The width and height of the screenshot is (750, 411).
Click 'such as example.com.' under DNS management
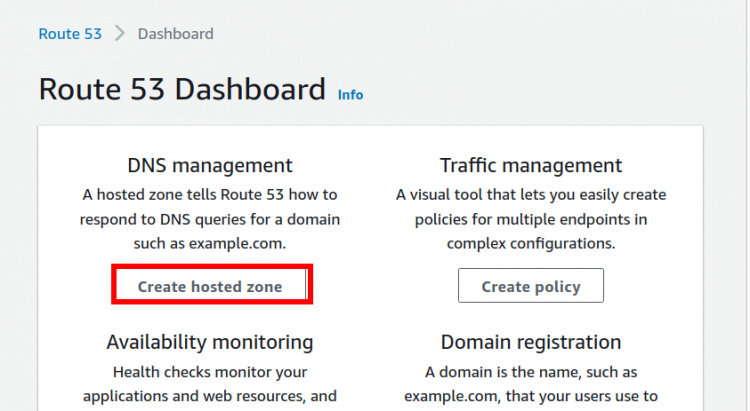210,242
